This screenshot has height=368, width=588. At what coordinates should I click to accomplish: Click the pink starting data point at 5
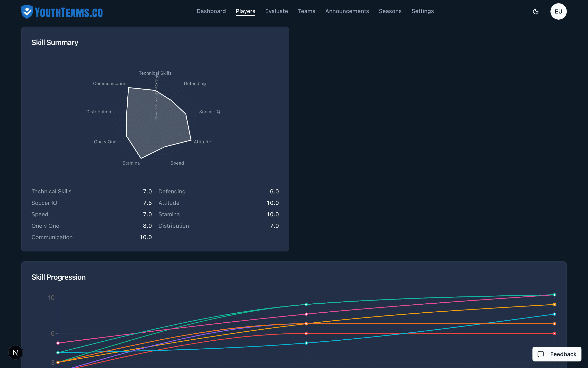click(58, 343)
